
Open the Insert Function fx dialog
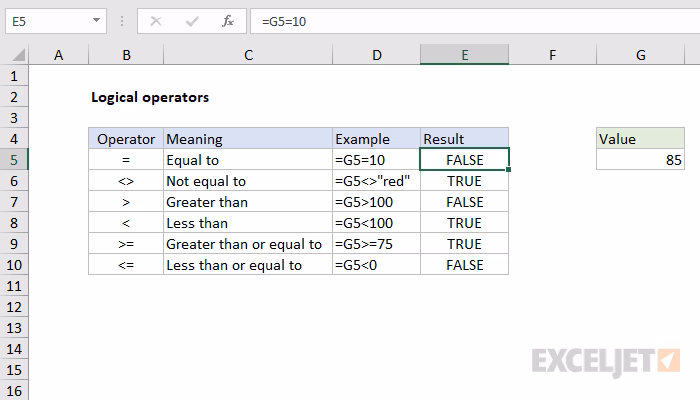click(228, 21)
